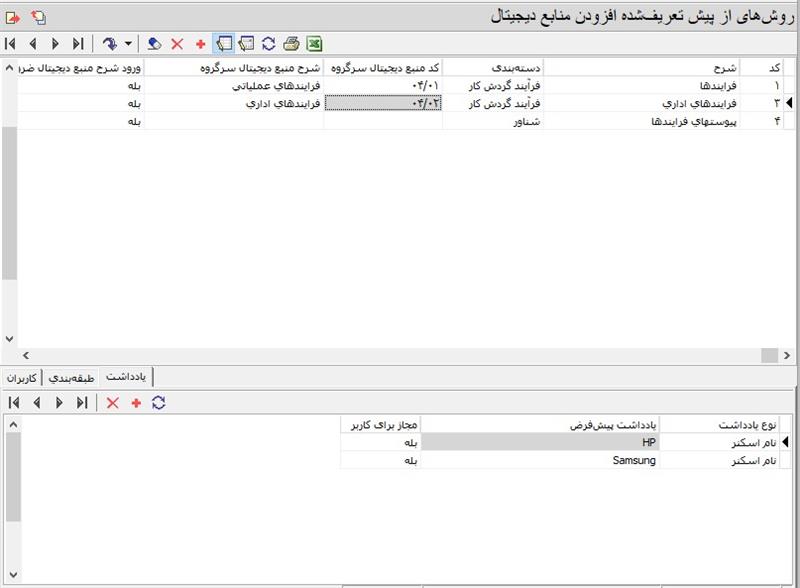The height and width of the screenshot is (588, 800).
Task: Add a new note with lower red plus
Action: coord(136,402)
